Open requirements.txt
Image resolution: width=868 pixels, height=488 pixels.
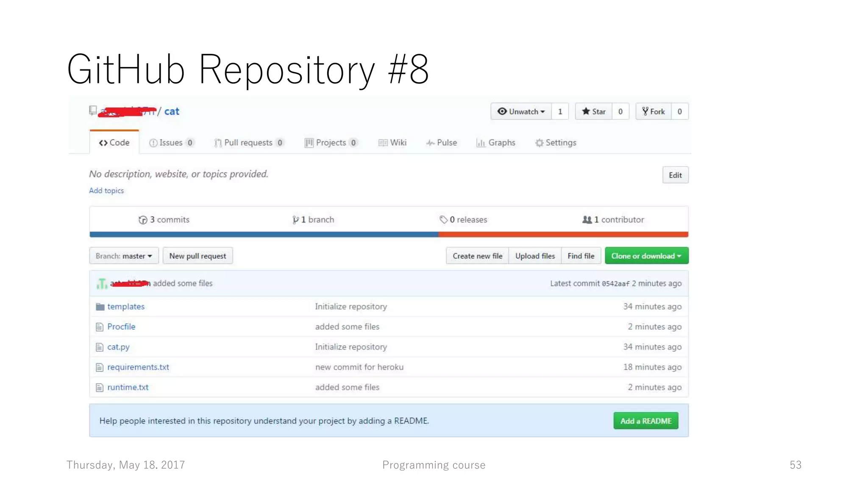138,367
